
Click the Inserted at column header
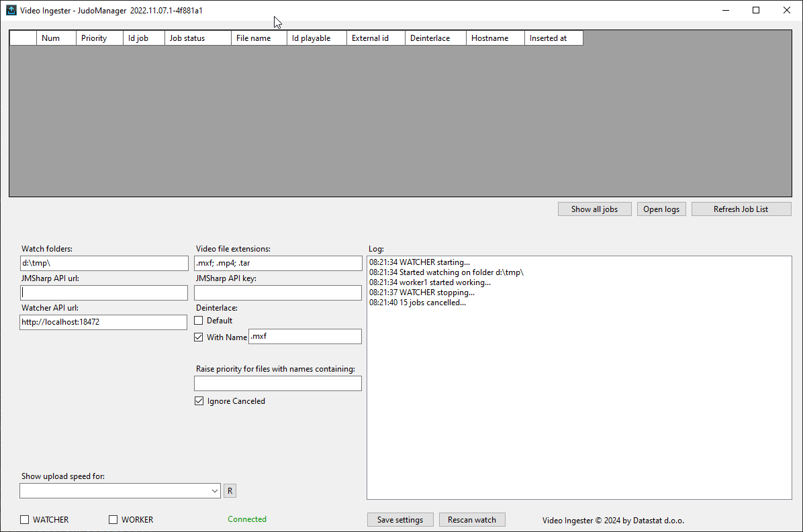[x=553, y=38]
